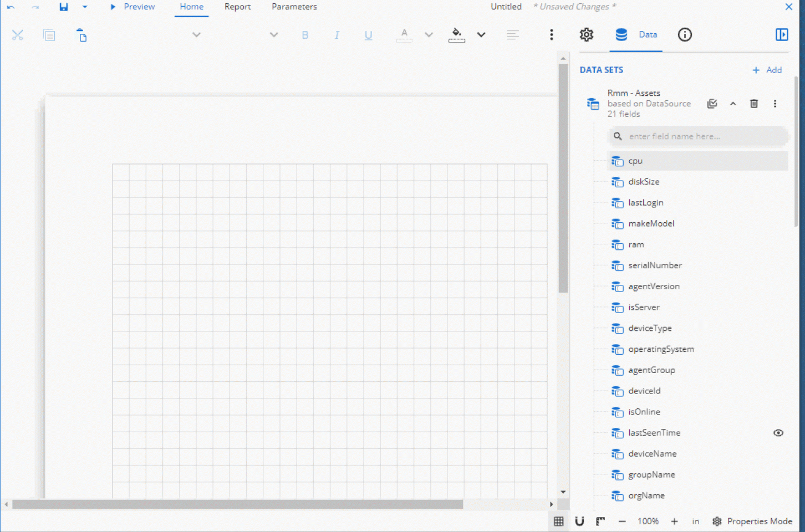The height and width of the screenshot is (532, 805).
Task: Select the lastLogin field
Action: (x=697, y=203)
